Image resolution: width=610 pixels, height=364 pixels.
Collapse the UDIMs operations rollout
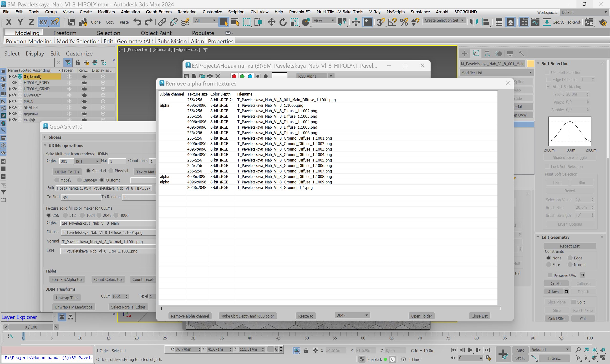45,146
